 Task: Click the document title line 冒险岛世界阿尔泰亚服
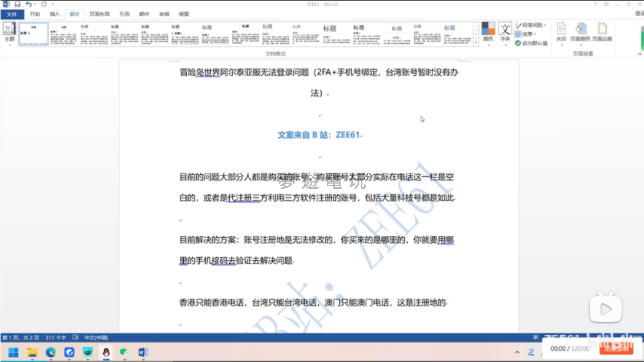click(x=319, y=82)
